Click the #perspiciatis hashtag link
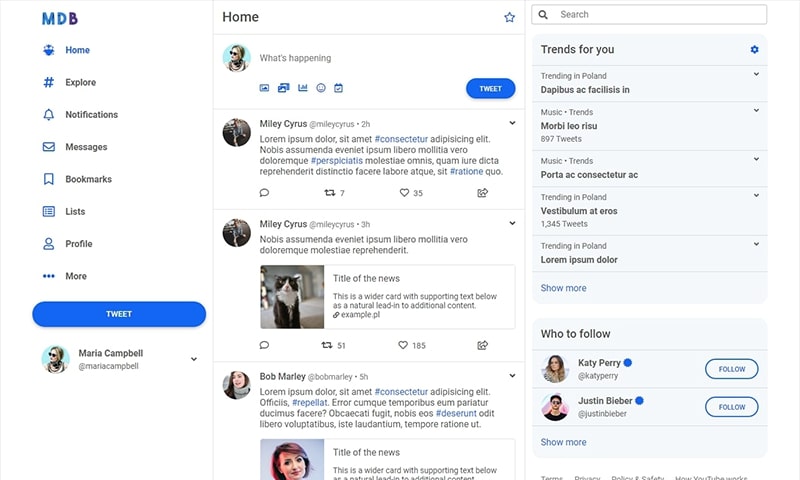This screenshot has height=480, width=800. [x=337, y=161]
